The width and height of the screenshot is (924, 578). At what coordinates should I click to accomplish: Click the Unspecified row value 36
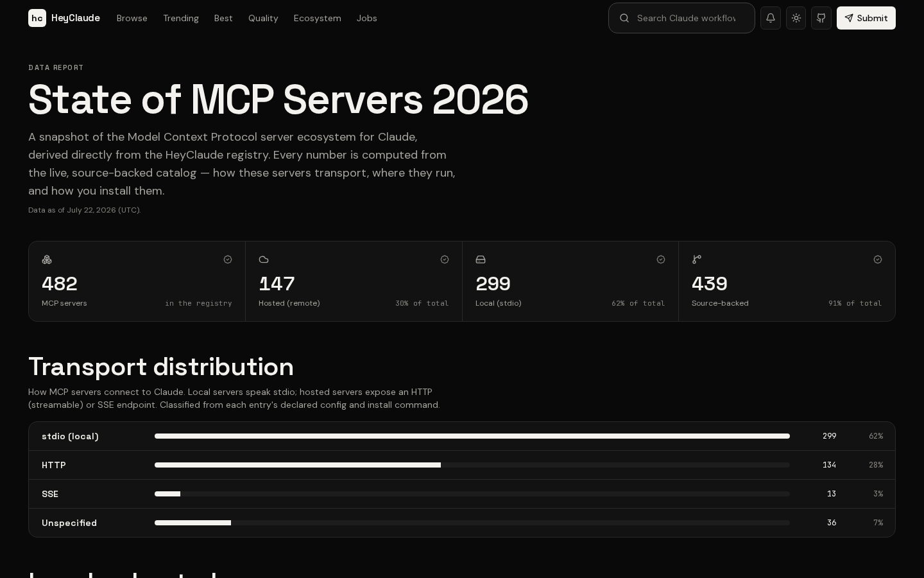(x=832, y=523)
